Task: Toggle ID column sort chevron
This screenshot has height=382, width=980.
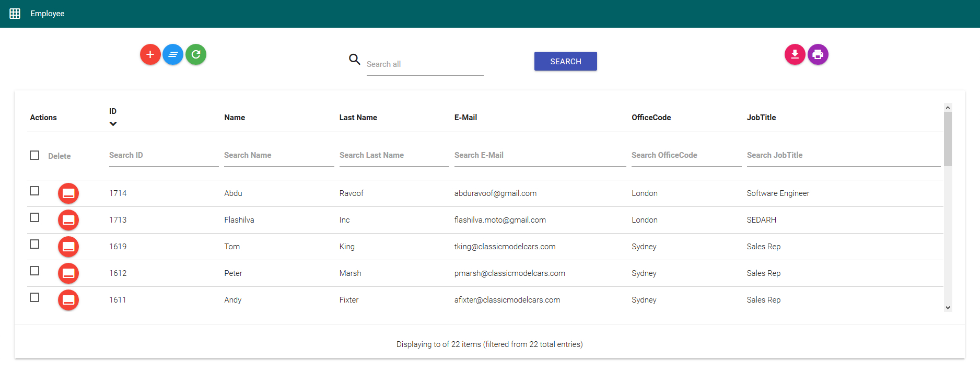Action: pos(113,124)
